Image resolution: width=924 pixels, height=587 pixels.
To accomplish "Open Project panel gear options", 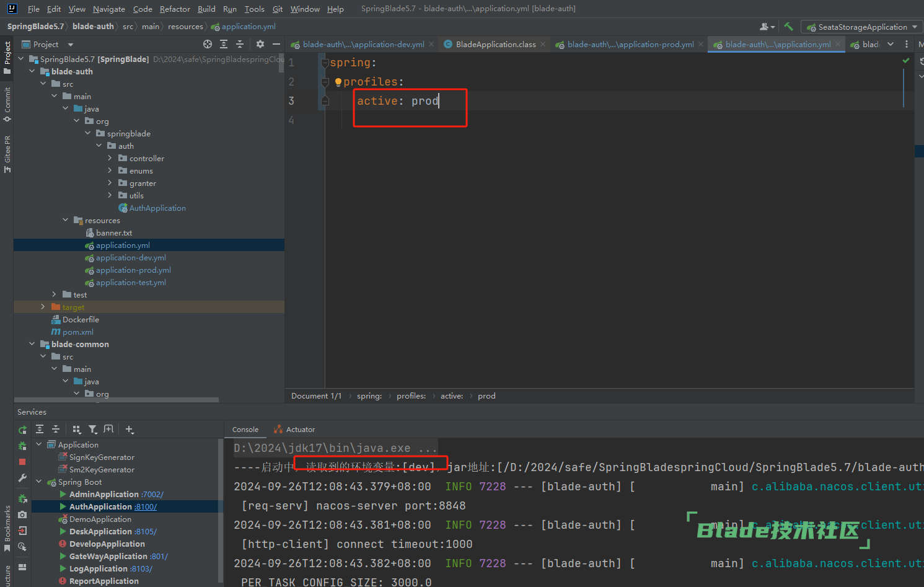I will [x=260, y=44].
